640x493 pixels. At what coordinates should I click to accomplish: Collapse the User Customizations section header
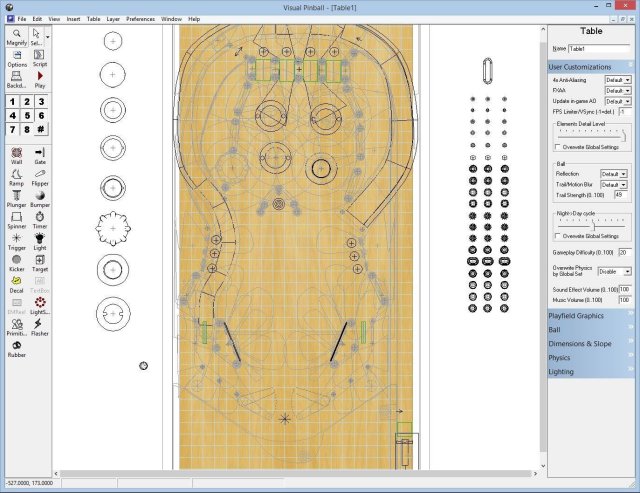pyautogui.click(x=591, y=67)
